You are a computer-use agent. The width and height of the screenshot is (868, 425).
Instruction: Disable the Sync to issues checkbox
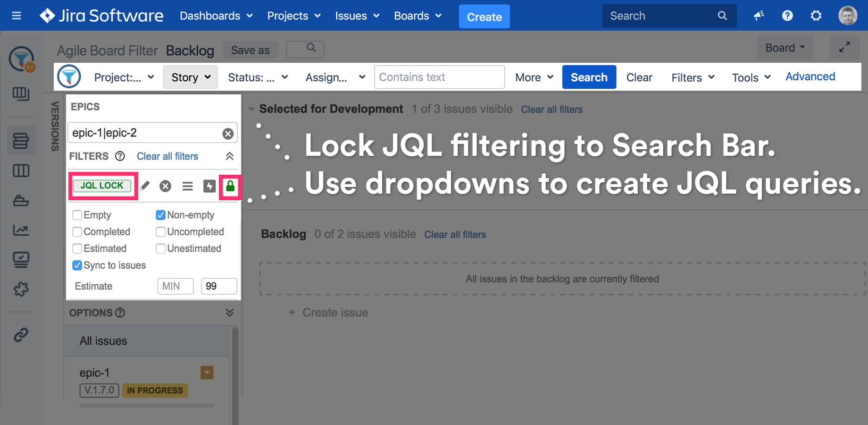click(77, 265)
